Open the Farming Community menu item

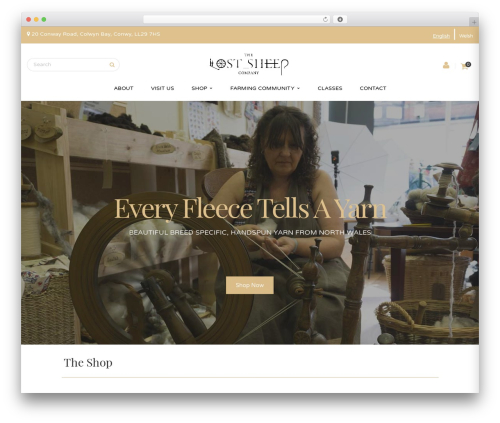(x=262, y=88)
